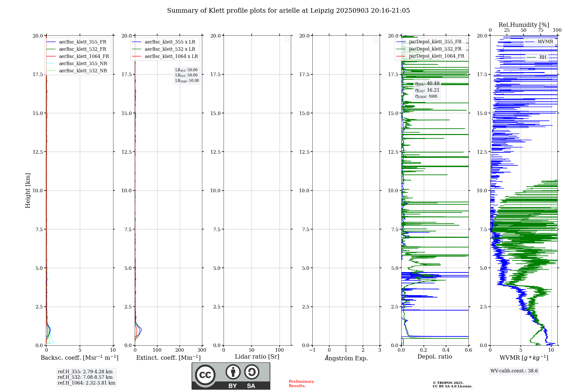Screen dimensions: 577x392
Task: Click the LR355 lidar ratio annotation box
Action: (x=187, y=70)
